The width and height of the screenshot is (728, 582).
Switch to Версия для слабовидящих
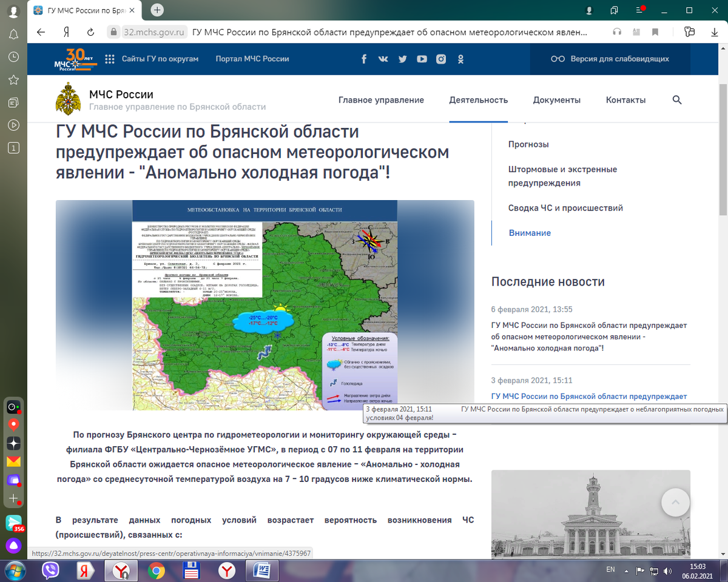[610, 59]
